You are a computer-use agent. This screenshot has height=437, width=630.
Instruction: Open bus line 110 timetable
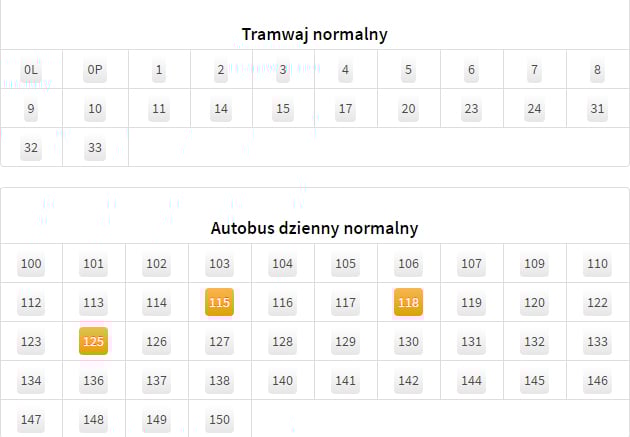597,264
